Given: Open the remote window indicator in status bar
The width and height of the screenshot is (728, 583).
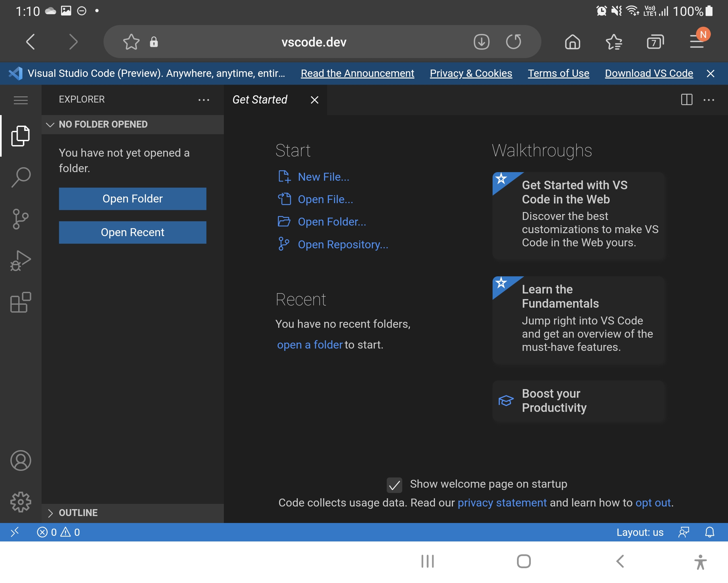Looking at the screenshot, I should click(x=15, y=532).
